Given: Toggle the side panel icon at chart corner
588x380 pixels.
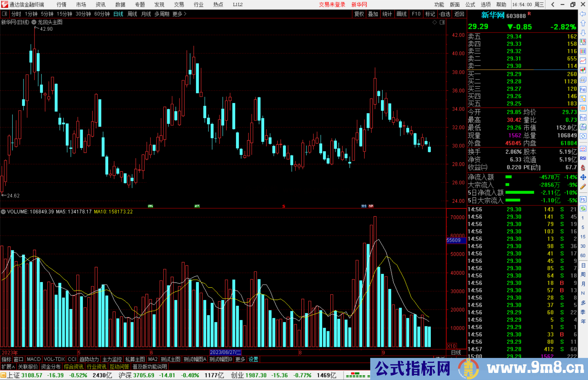Looking at the screenshot, I should coord(442,22).
